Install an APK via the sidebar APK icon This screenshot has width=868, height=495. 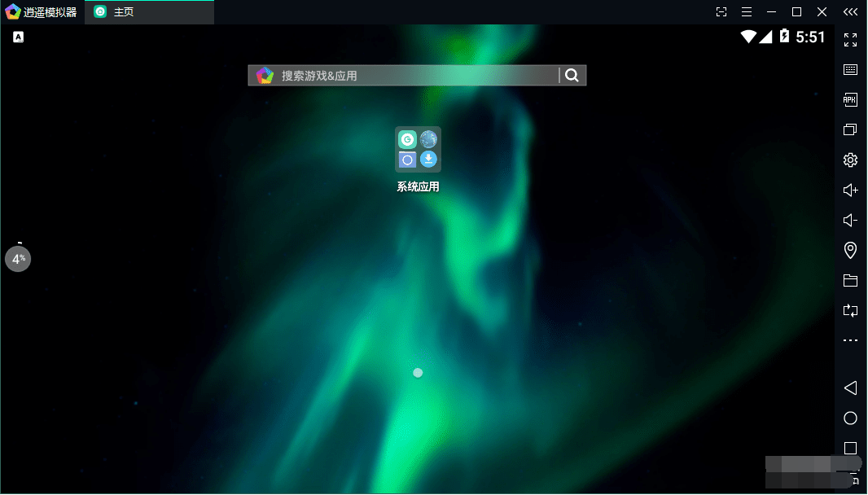[x=850, y=99]
